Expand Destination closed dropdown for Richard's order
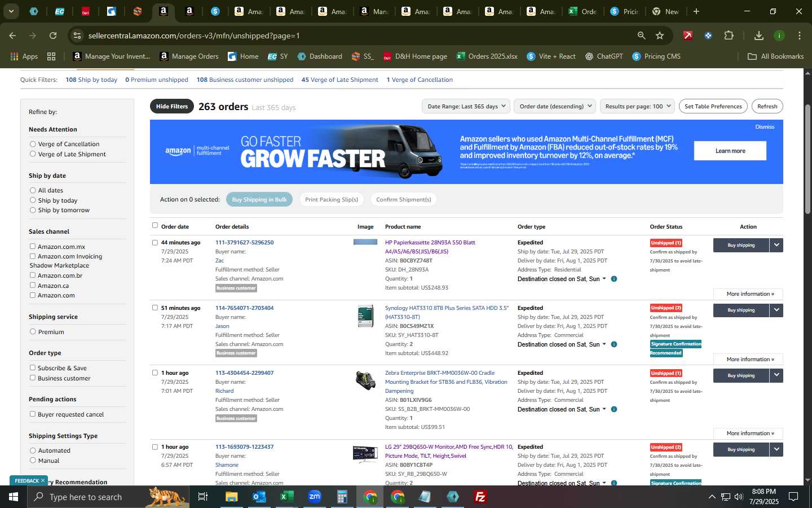The width and height of the screenshot is (812, 508). coord(604,409)
